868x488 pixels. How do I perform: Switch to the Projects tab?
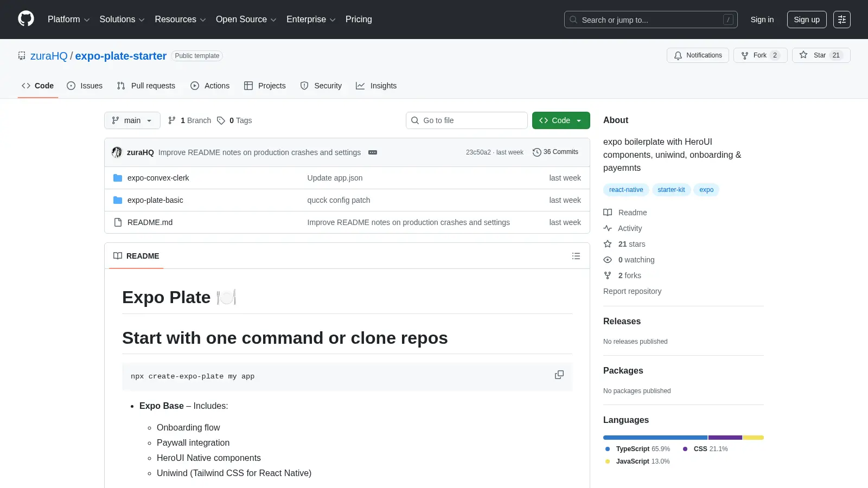pyautogui.click(x=265, y=86)
